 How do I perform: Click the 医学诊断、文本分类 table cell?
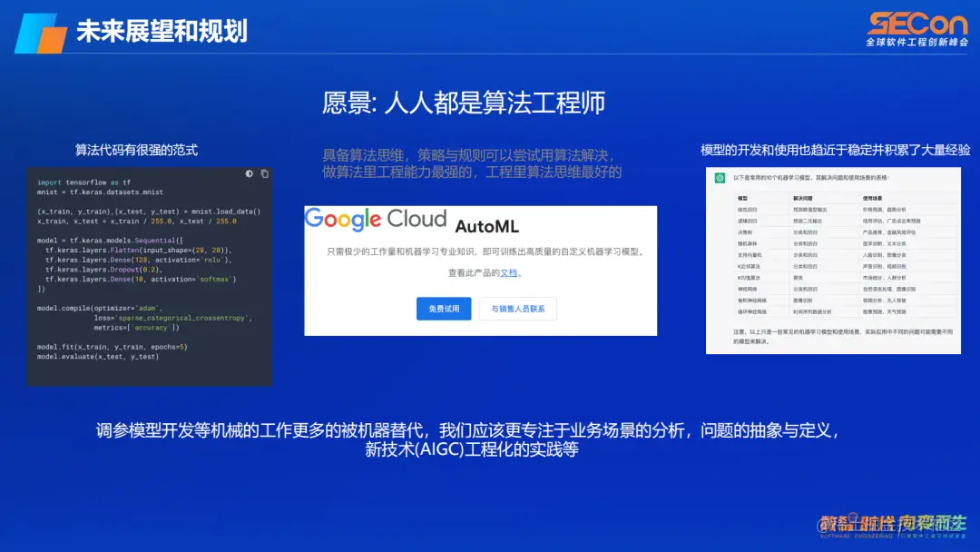tap(885, 244)
